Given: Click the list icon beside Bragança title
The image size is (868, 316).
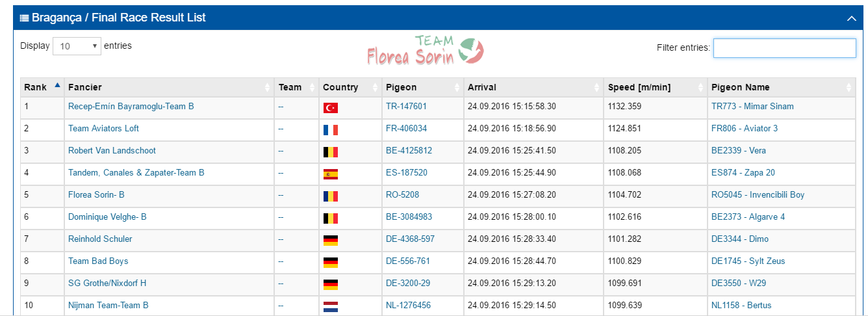Looking at the screenshot, I should coord(24,18).
